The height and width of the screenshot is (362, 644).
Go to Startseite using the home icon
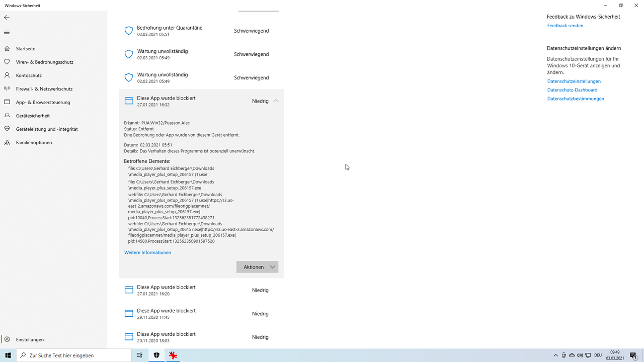coord(7,48)
